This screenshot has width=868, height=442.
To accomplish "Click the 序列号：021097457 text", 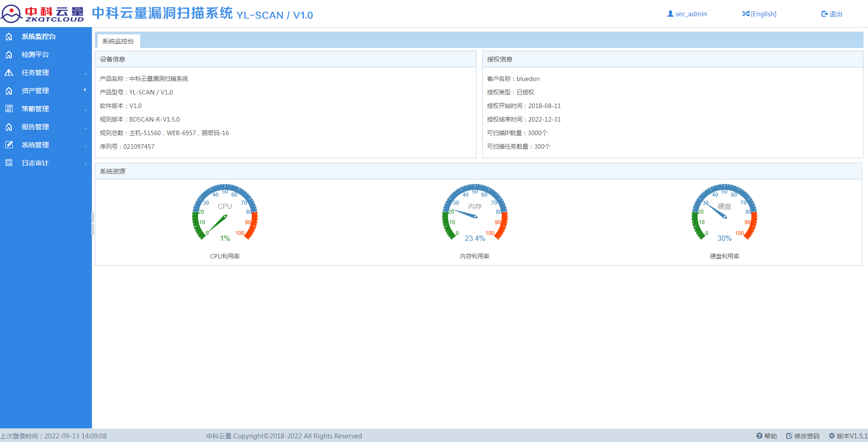I will [x=127, y=146].
